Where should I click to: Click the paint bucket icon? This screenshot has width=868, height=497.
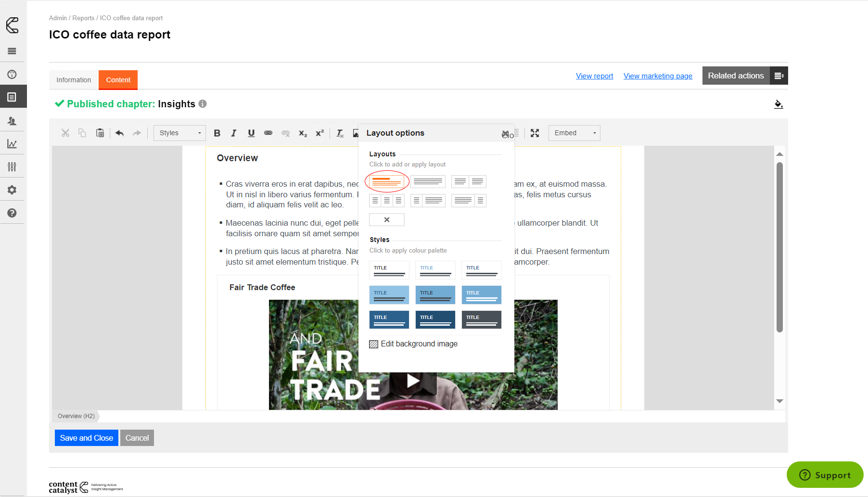(778, 104)
